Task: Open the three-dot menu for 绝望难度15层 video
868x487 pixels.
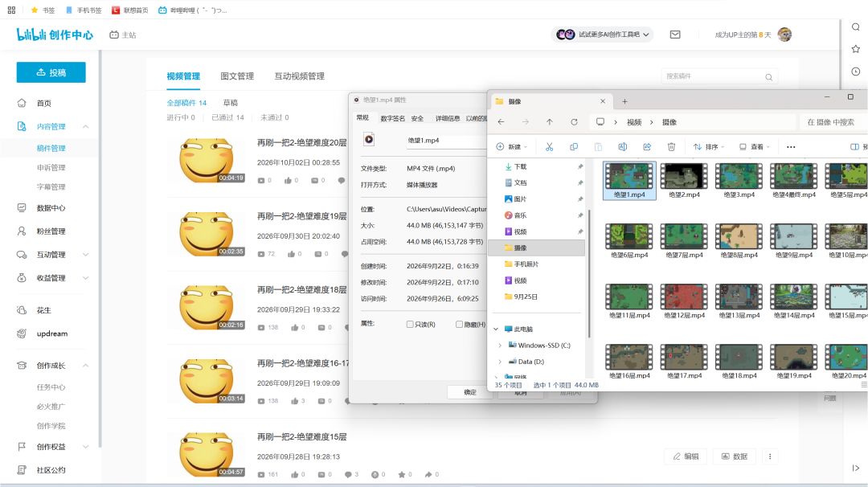Action: (769, 456)
